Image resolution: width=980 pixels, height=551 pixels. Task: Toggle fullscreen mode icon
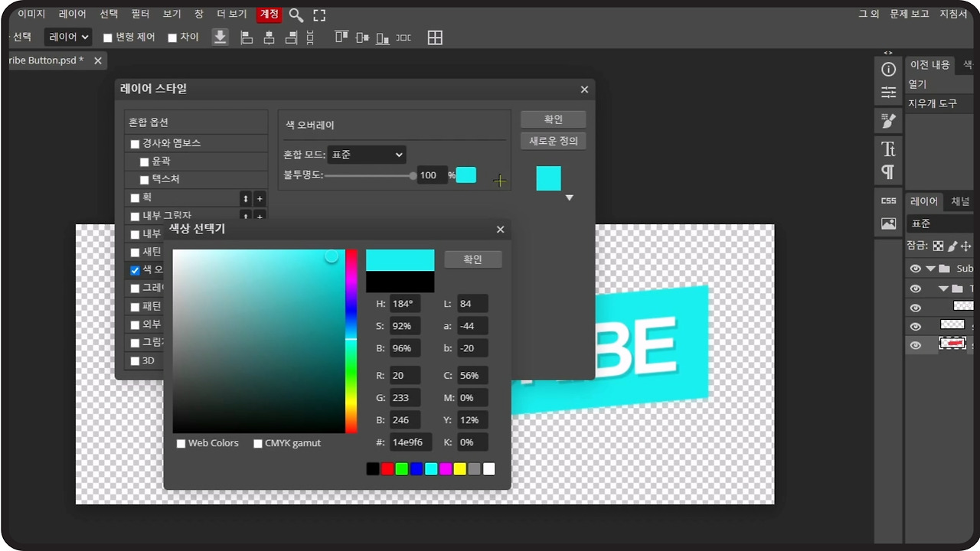pyautogui.click(x=319, y=15)
